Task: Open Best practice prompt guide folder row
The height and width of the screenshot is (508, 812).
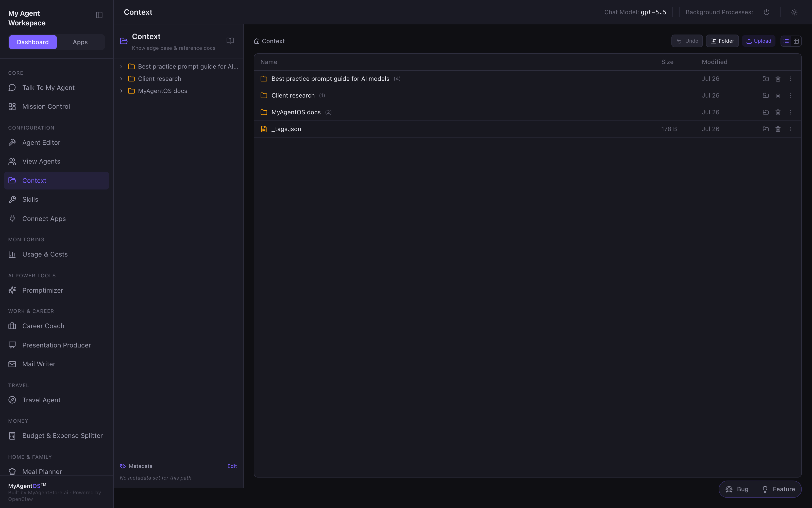Action: tap(528, 79)
